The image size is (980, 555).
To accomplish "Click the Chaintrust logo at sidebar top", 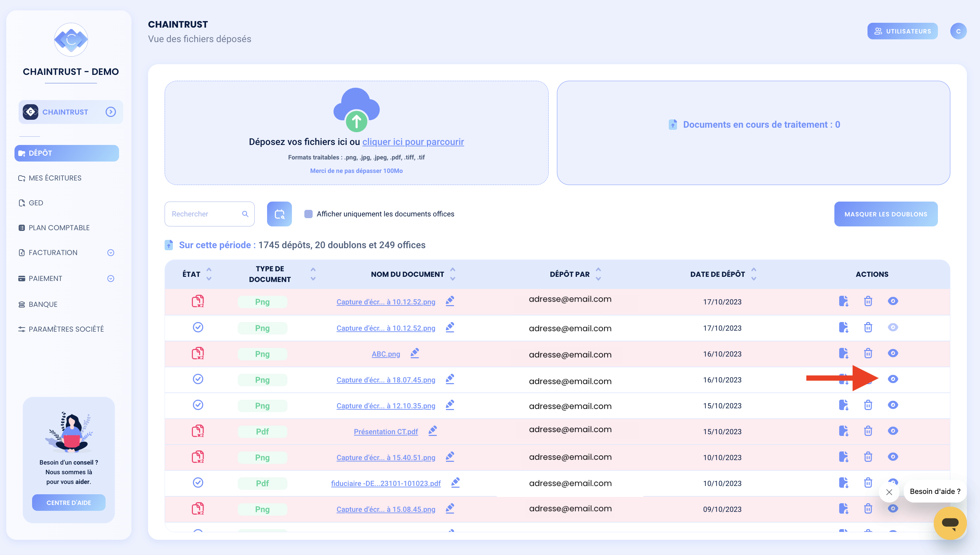I will [x=71, y=40].
